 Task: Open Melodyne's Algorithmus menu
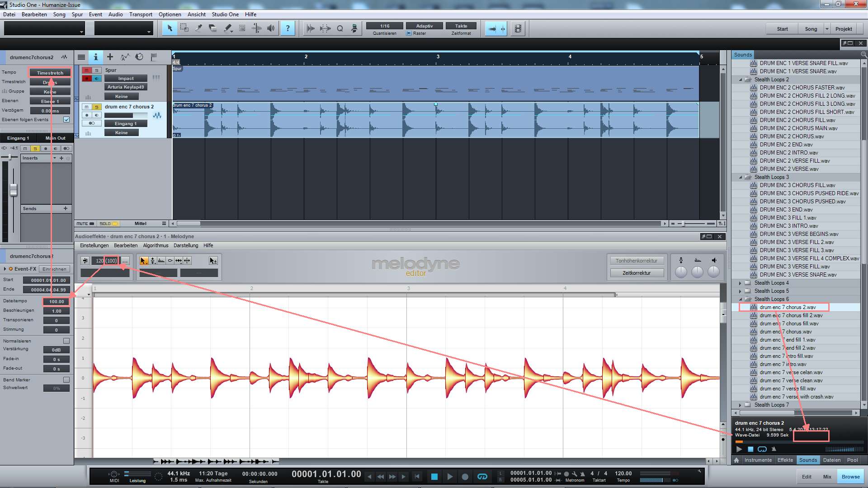156,245
